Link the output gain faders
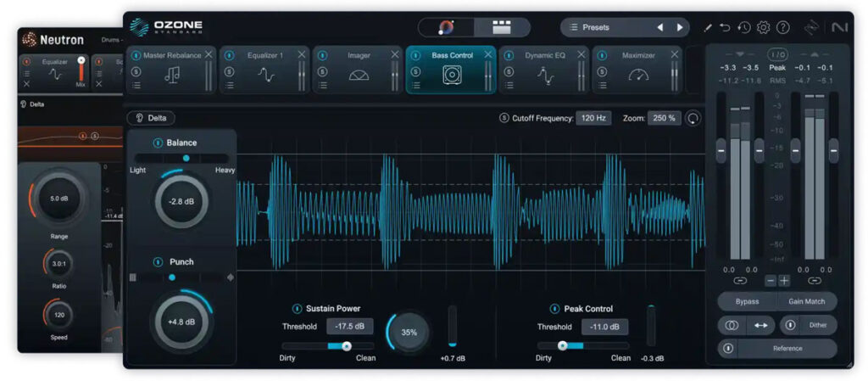 coord(815,281)
